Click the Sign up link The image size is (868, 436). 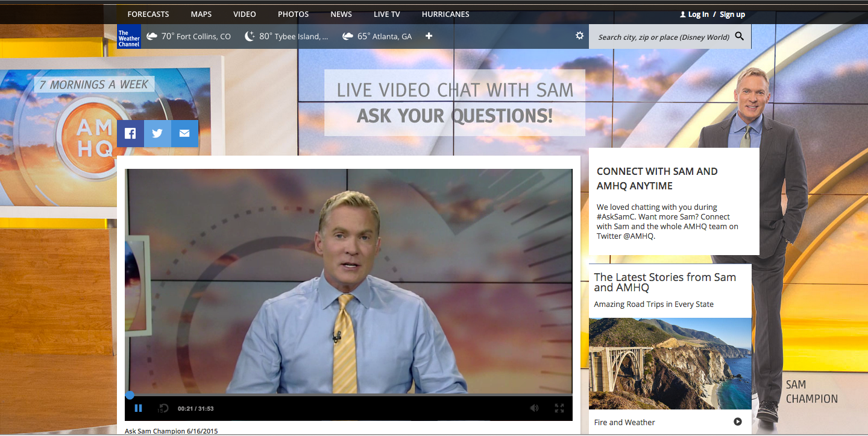(x=732, y=14)
